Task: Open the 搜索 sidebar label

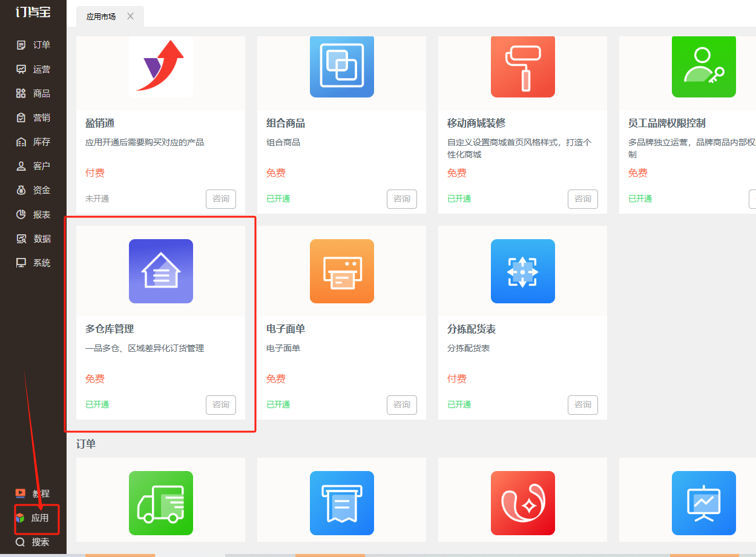Action: point(41,542)
